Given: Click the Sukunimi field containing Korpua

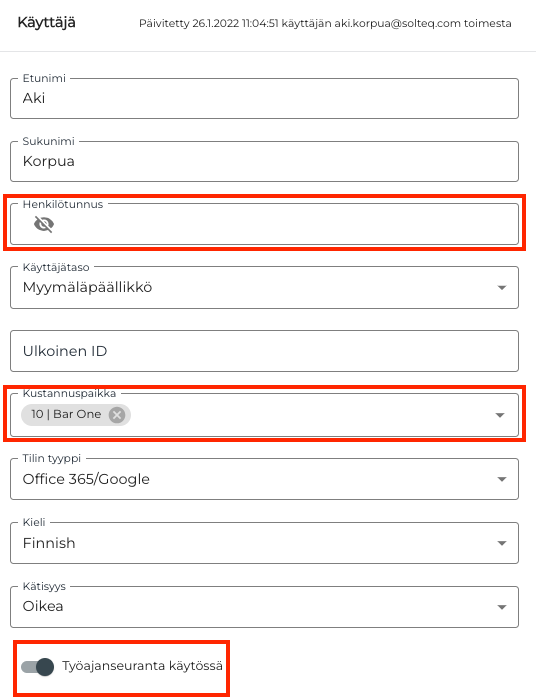Looking at the screenshot, I should pos(264,161).
